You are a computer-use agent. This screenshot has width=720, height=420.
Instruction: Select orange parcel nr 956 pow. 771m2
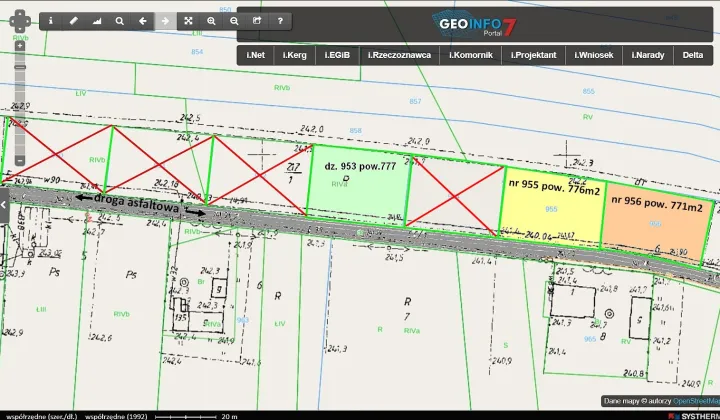click(658, 223)
